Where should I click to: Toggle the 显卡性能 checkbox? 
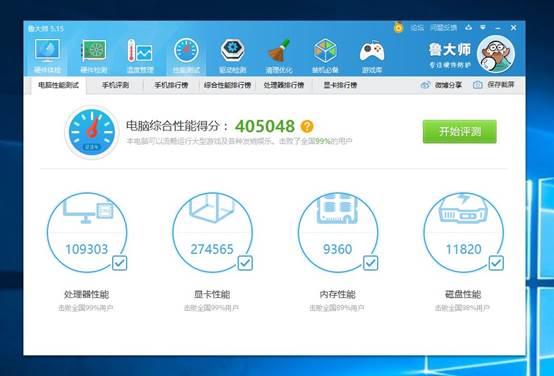click(x=245, y=263)
